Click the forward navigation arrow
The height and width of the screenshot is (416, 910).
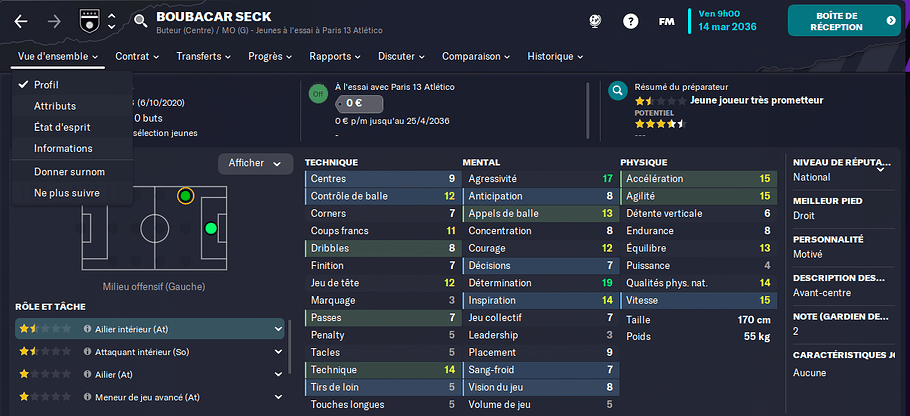pos(55,21)
